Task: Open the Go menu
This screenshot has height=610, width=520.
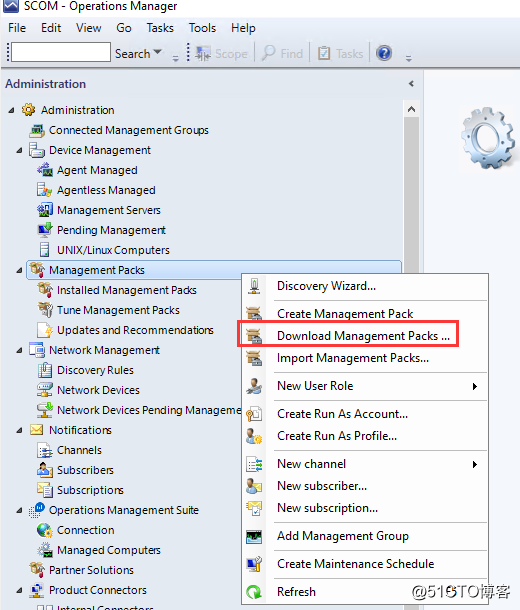Action: [x=124, y=28]
